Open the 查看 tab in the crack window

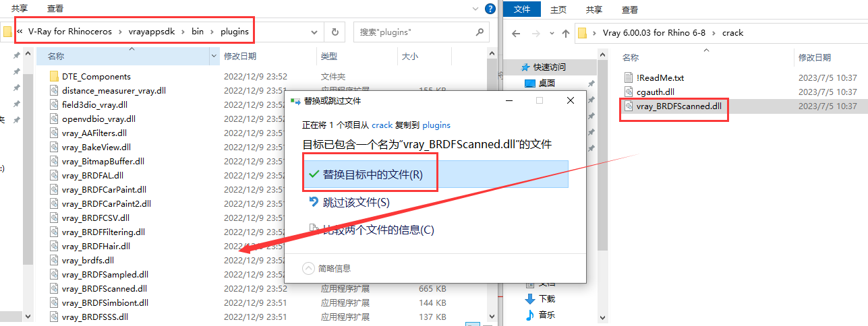[630, 9]
